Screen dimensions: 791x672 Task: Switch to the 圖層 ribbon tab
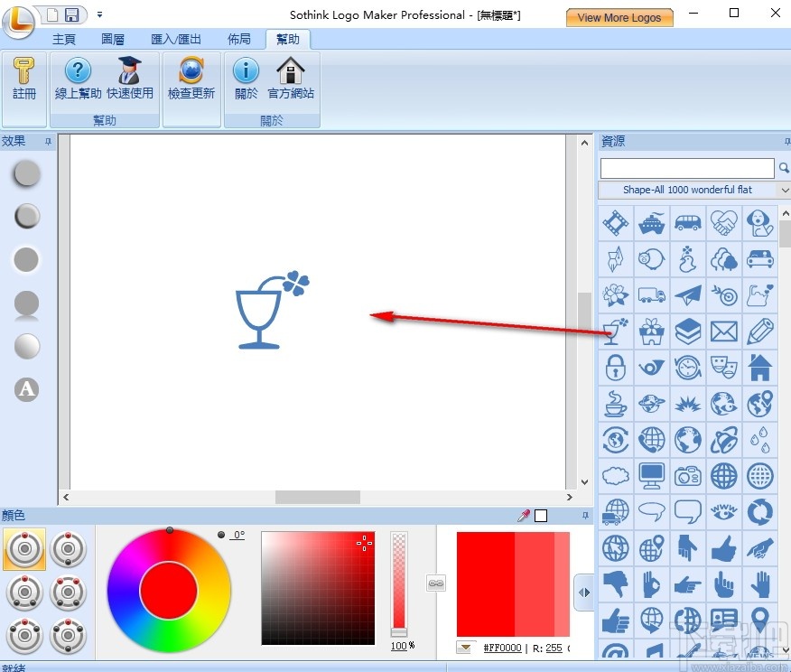[x=112, y=39]
